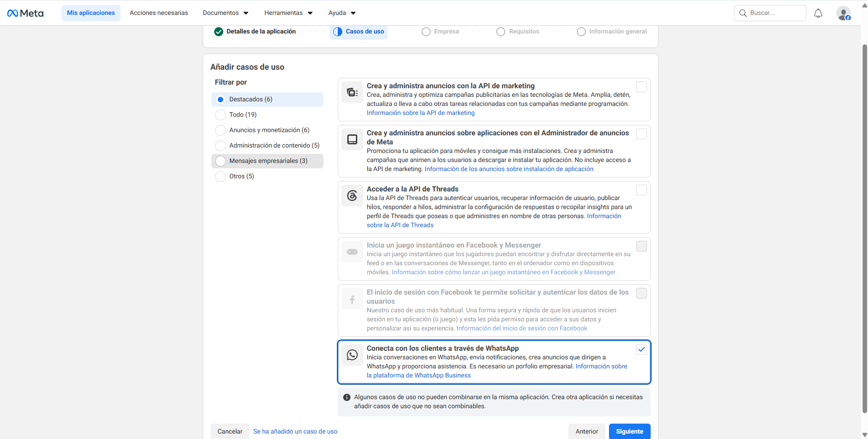Go to Requisitos step
The width and height of the screenshot is (868, 439).
(x=518, y=32)
